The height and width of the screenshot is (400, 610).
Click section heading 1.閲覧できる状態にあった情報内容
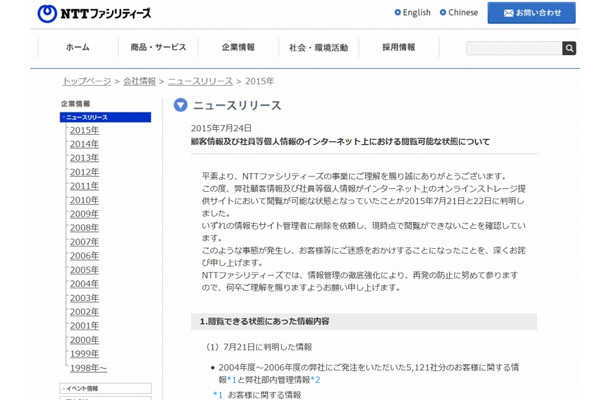point(265,321)
